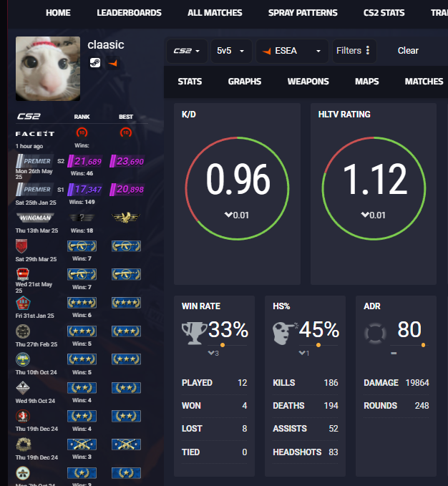Click the CS2 logo in the rank panel
Viewport: 448px width, 486px height.
pyautogui.click(x=29, y=117)
